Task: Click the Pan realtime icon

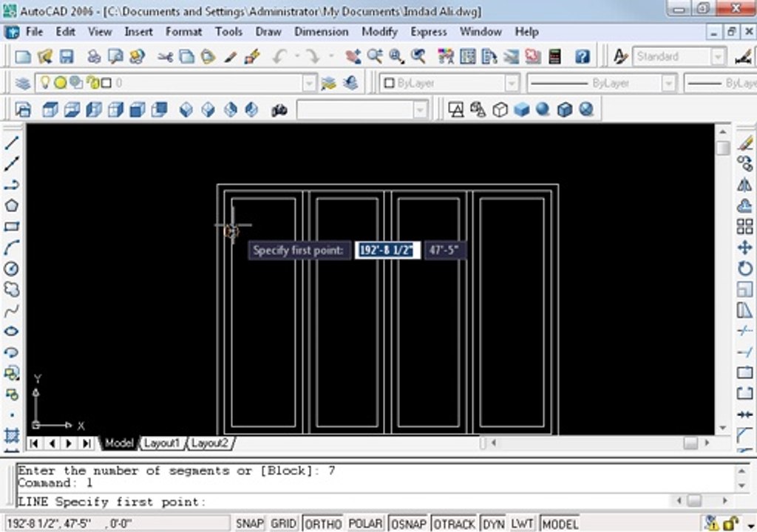Action: [353, 56]
